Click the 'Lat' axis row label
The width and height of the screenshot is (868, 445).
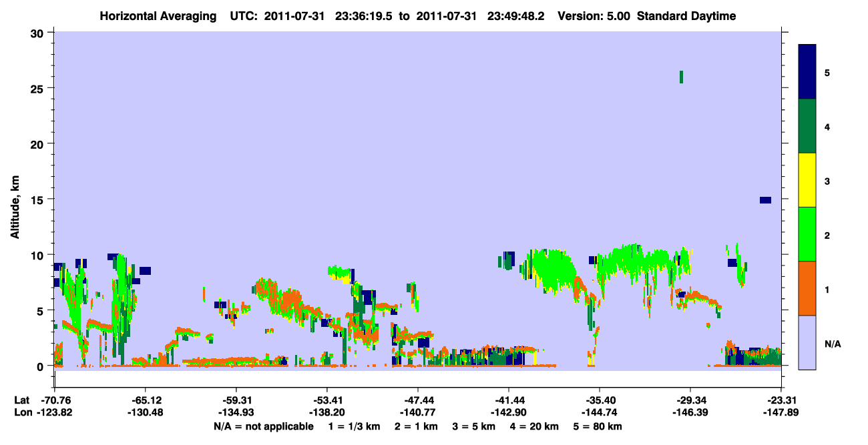click(21, 400)
